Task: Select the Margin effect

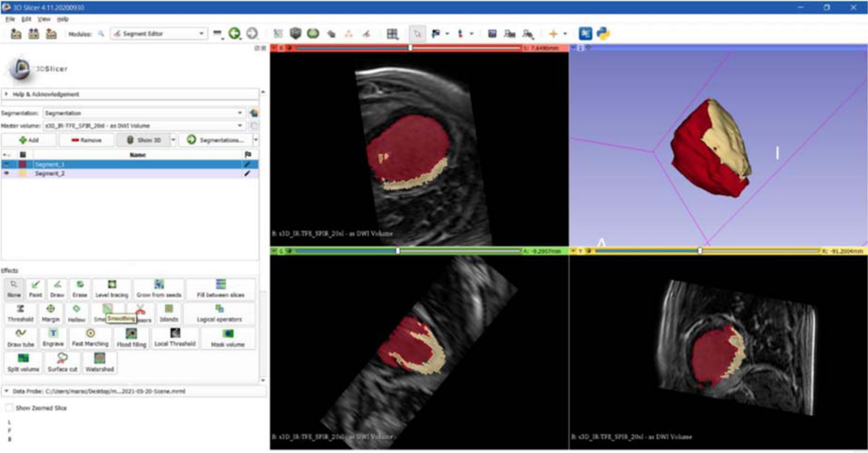Action: click(x=50, y=313)
